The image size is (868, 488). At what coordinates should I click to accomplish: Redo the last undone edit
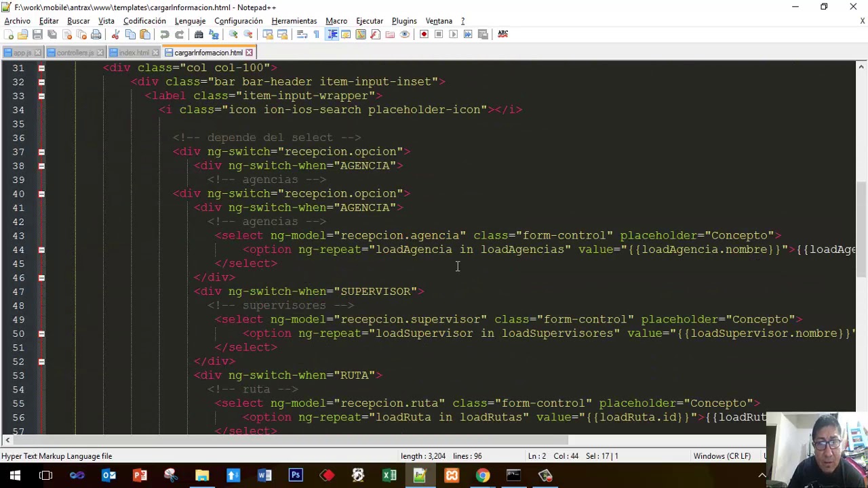pos(179,35)
